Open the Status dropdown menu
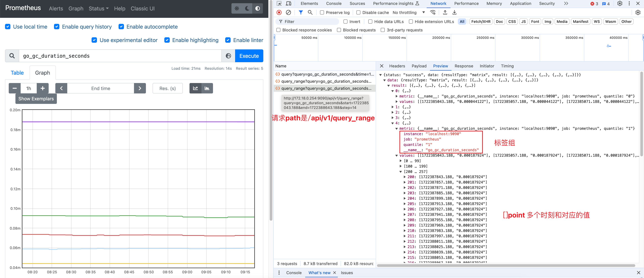 pyautogui.click(x=98, y=9)
